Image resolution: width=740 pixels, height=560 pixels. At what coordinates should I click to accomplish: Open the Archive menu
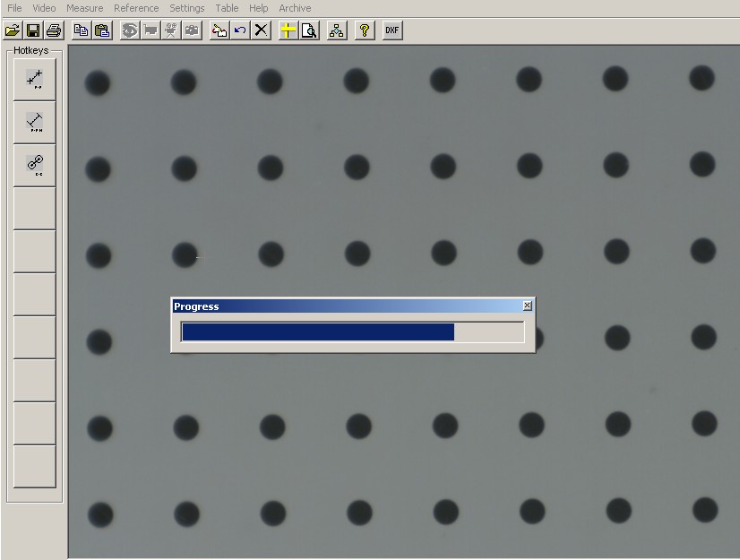click(295, 8)
